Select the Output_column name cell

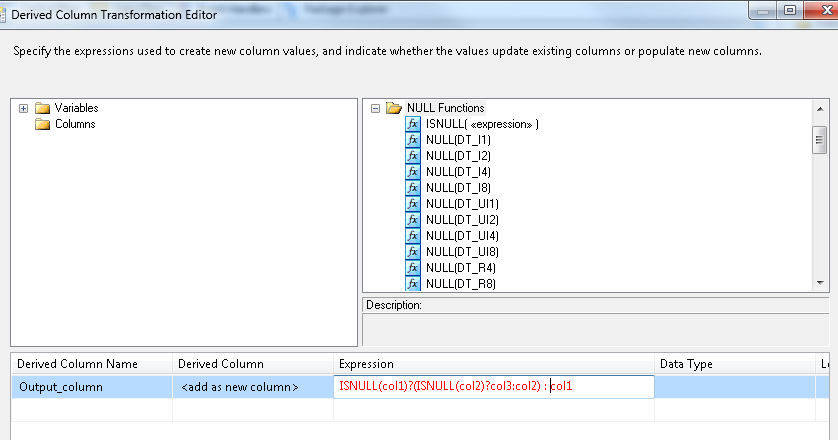[x=60, y=386]
